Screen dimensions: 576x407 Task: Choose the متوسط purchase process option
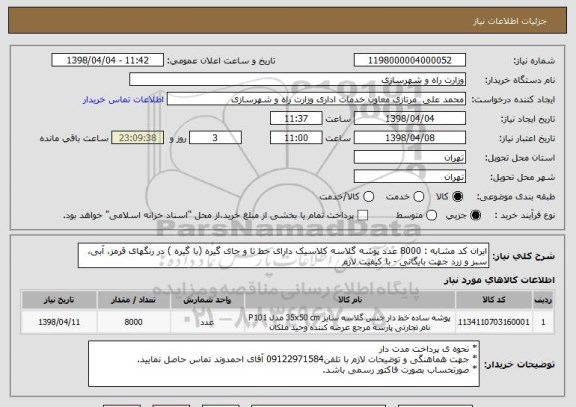pyautogui.click(x=432, y=216)
